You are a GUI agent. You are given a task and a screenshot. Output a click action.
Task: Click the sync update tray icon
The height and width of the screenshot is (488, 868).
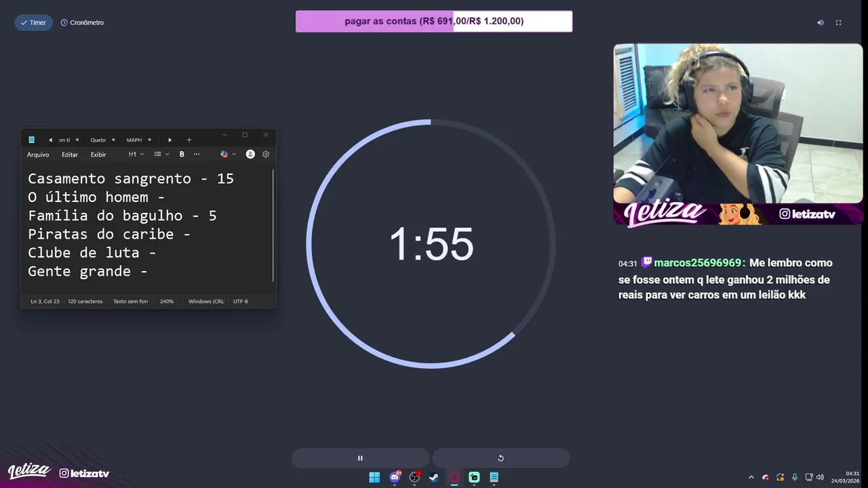click(781, 477)
